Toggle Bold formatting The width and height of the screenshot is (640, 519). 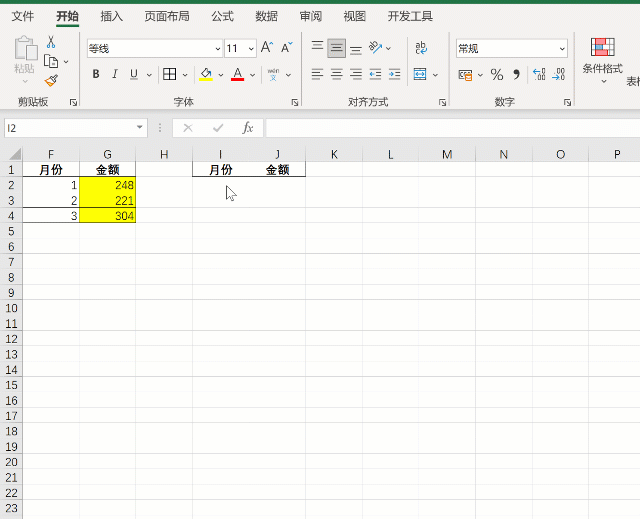click(x=96, y=74)
